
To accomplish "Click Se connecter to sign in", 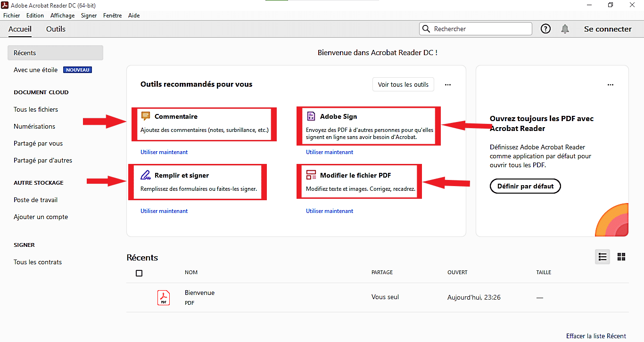I will [608, 29].
